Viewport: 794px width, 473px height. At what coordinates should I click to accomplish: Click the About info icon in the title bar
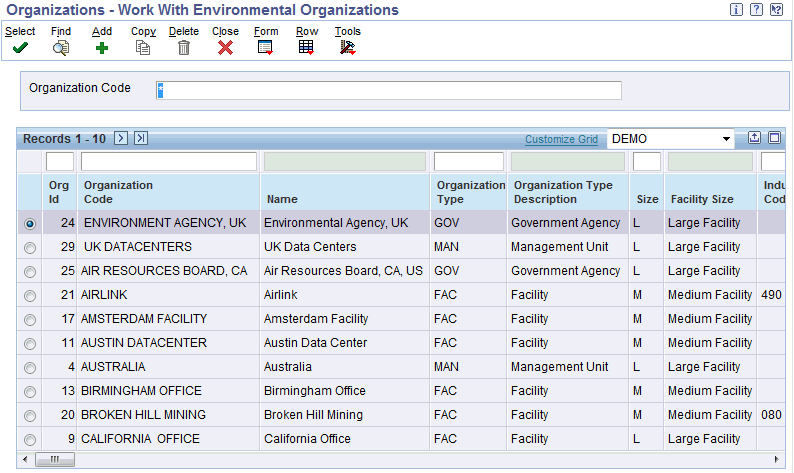click(x=736, y=9)
